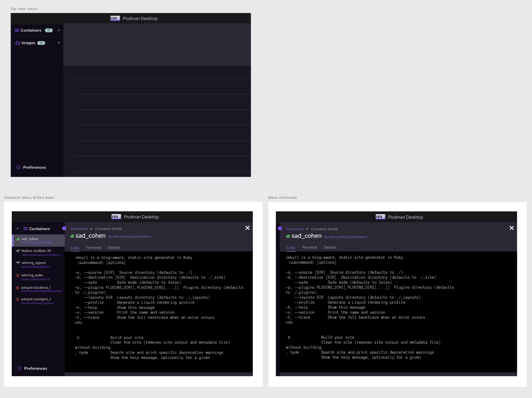Screen dimensions: 532x398
Task: Expand the minimized sidebar arrow toggle
Action: coord(280,228)
